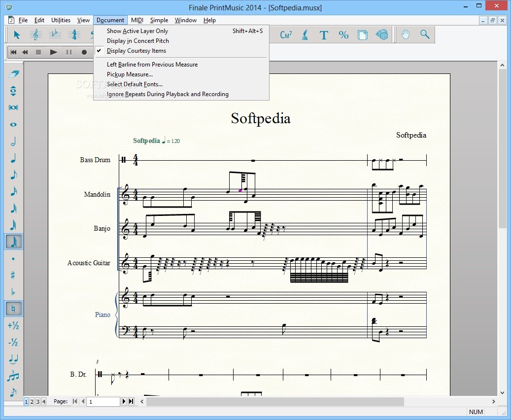Click the rewind double-arrow button

click(25, 52)
